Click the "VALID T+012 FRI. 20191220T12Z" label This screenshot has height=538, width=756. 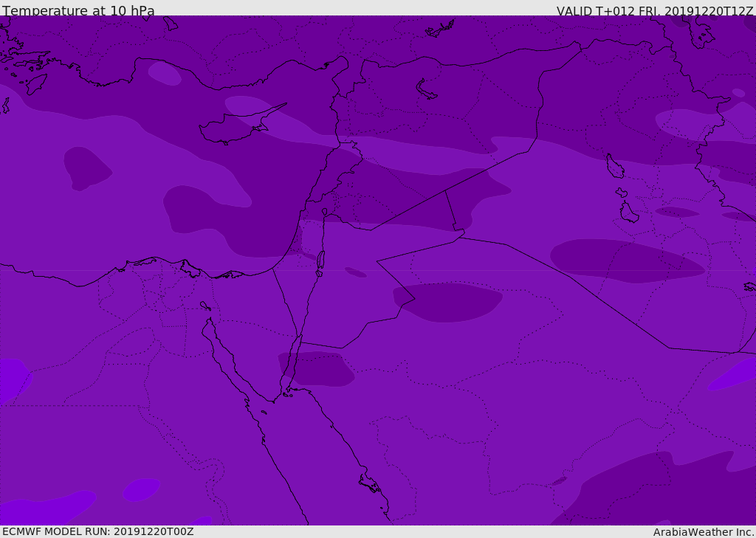pos(655,10)
